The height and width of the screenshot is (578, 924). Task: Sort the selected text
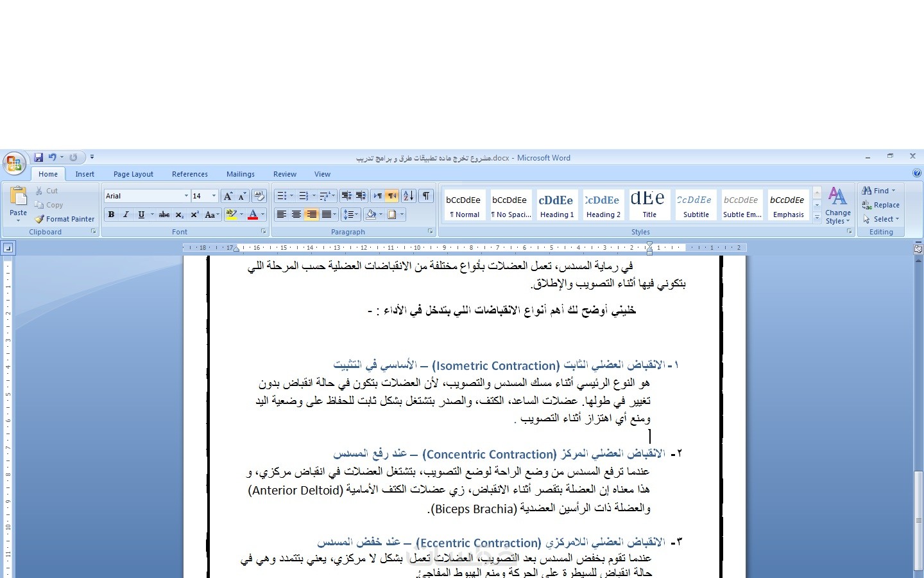tap(409, 196)
